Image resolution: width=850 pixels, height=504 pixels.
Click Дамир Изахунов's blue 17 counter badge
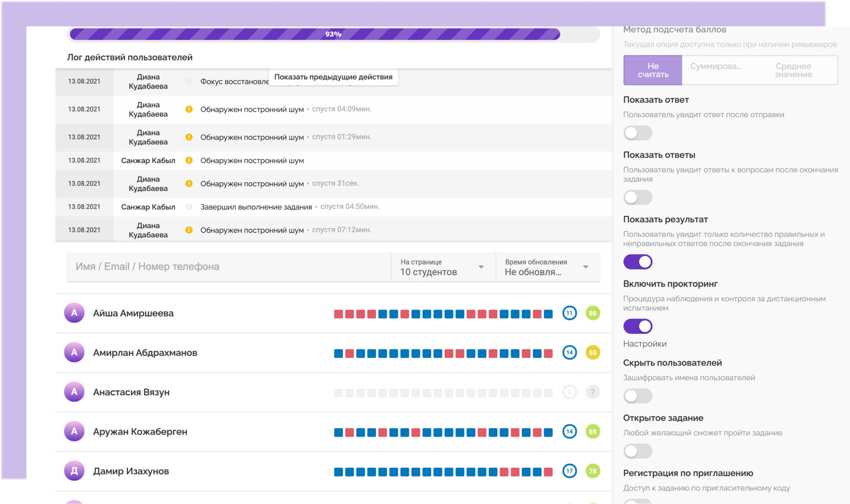click(x=570, y=471)
